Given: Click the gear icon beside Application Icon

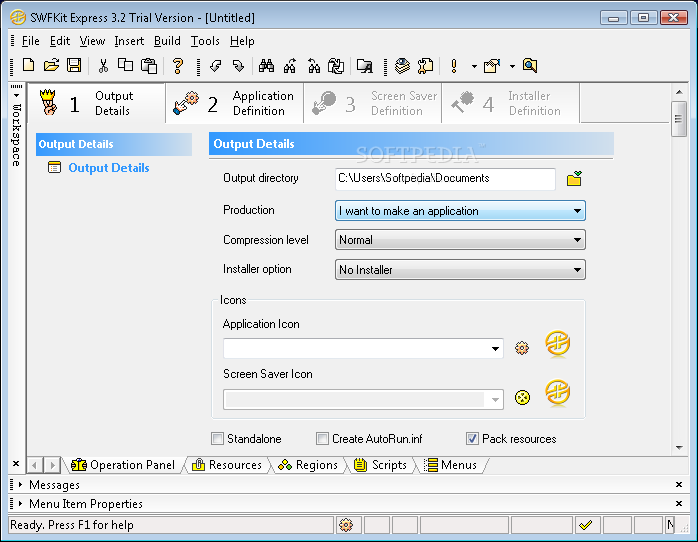Looking at the screenshot, I should click(x=522, y=348).
